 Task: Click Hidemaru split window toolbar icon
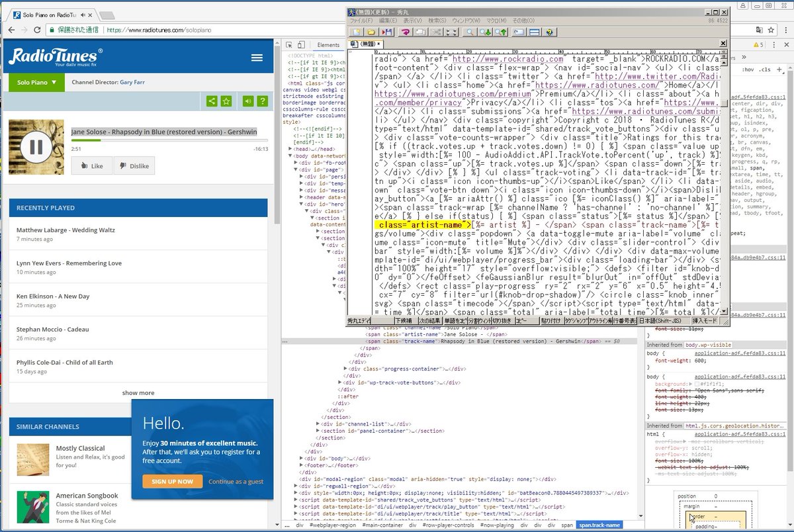click(535, 32)
